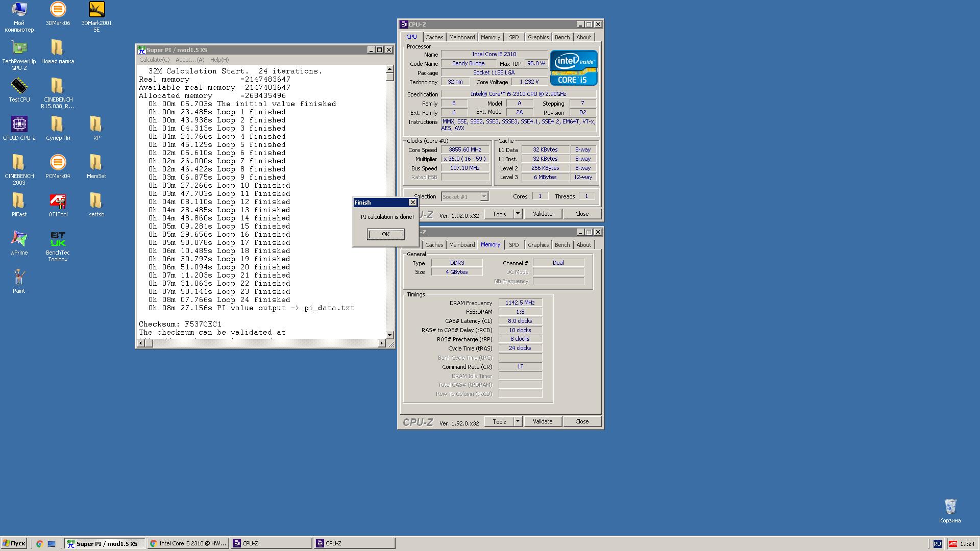980x551 pixels.
Task: Launch Paint desktop icon
Action: coord(19,282)
